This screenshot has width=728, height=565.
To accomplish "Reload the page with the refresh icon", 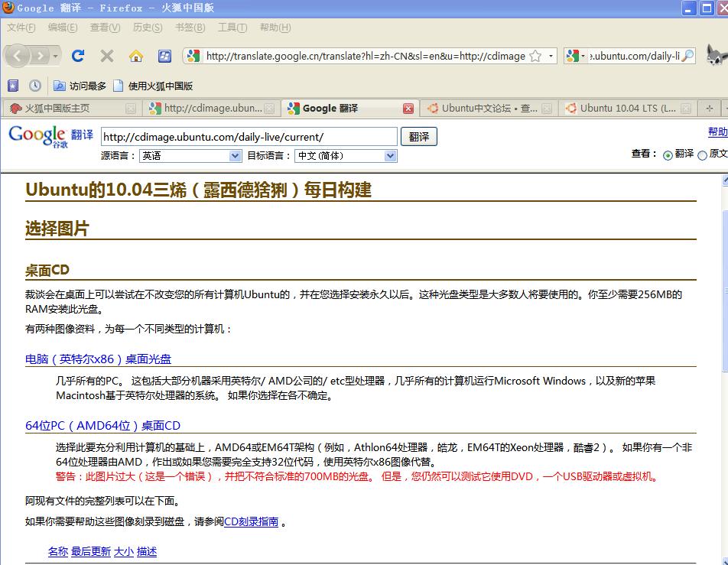I will pyautogui.click(x=78, y=56).
